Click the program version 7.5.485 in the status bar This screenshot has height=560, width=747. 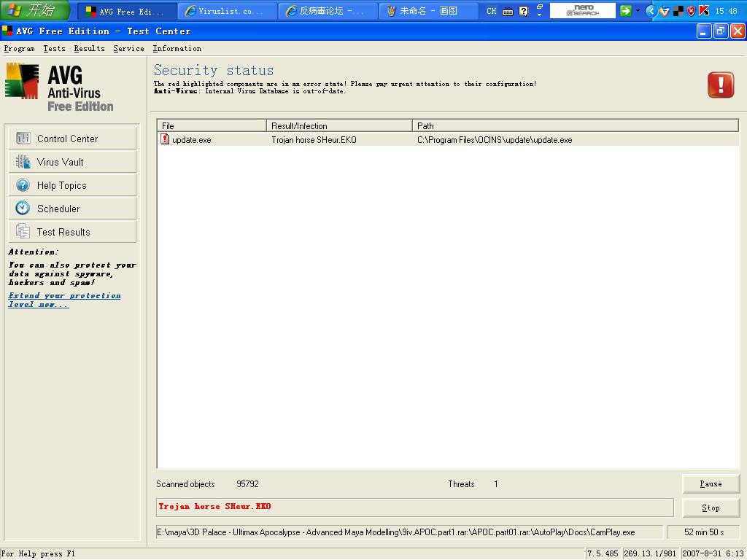point(603,554)
